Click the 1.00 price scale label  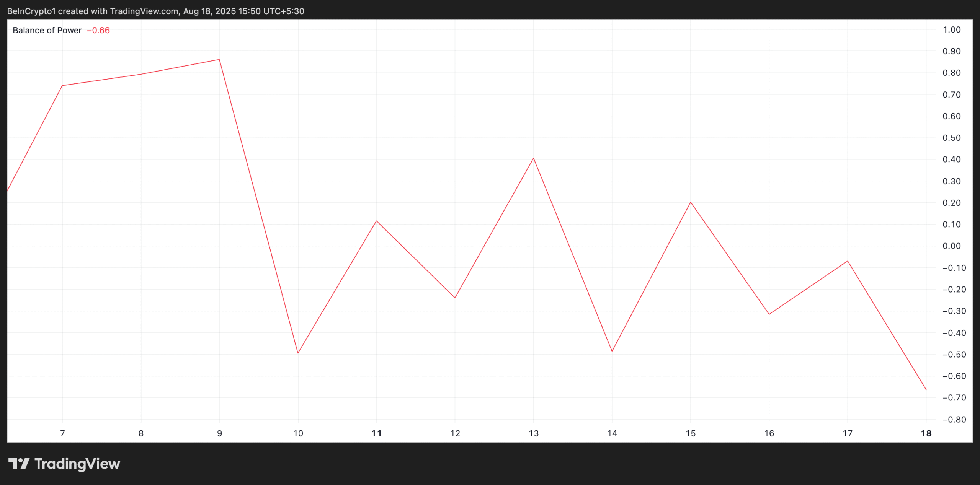tap(951, 30)
